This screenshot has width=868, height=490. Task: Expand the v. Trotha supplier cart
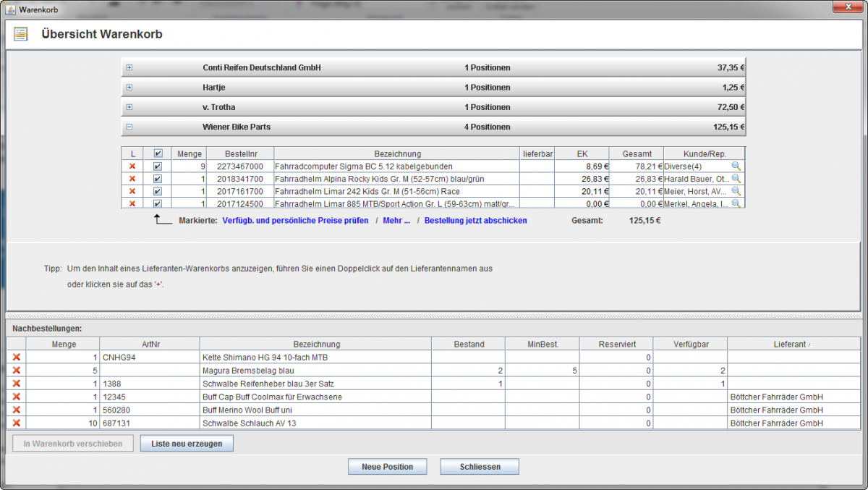[129, 107]
